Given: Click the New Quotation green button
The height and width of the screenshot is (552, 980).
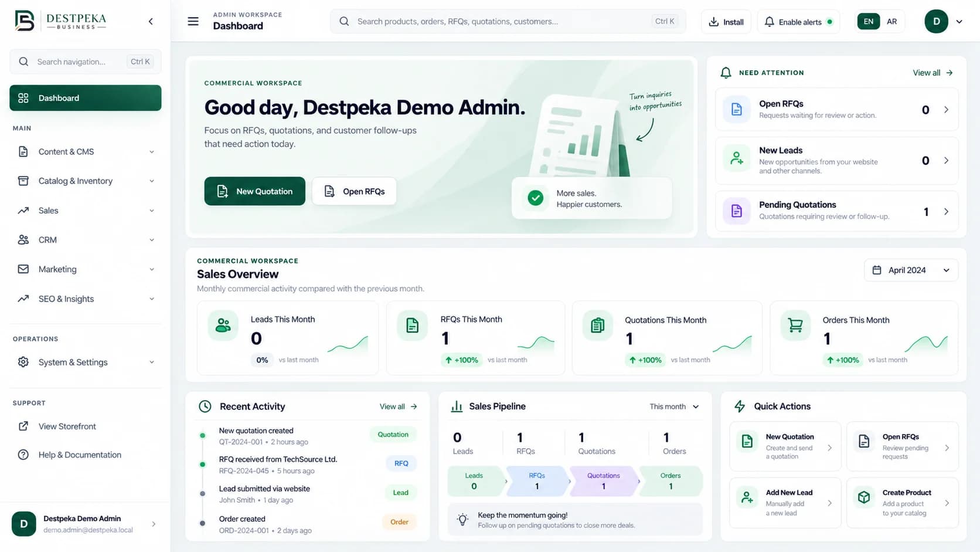Looking at the screenshot, I should point(254,191).
